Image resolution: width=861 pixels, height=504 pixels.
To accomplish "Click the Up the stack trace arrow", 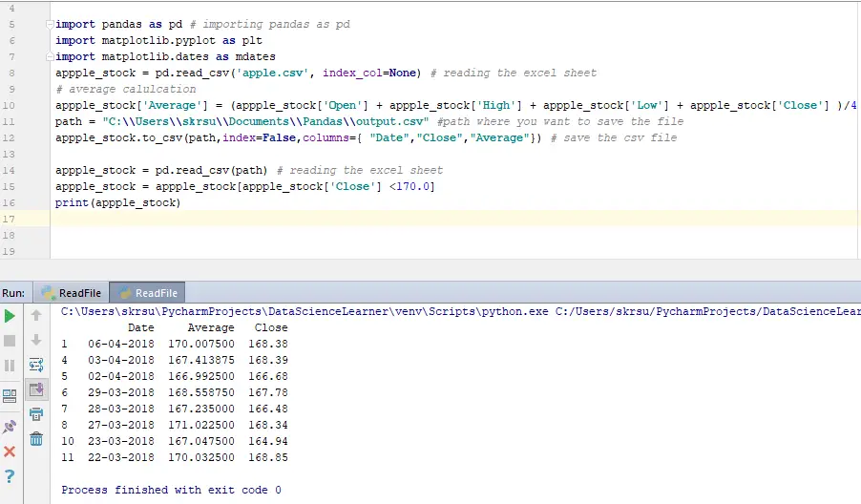I will [x=36, y=315].
